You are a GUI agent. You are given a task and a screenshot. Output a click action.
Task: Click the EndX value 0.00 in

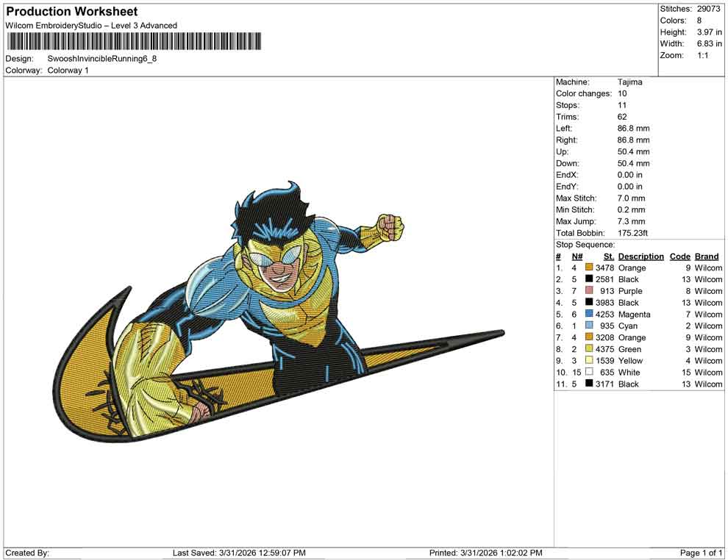[x=630, y=175]
